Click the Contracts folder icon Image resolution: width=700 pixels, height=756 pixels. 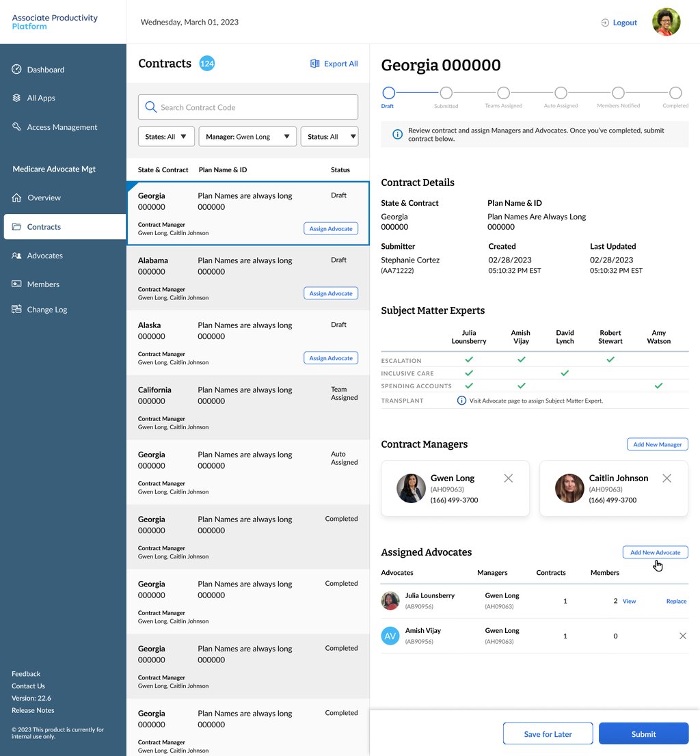click(16, 227)
